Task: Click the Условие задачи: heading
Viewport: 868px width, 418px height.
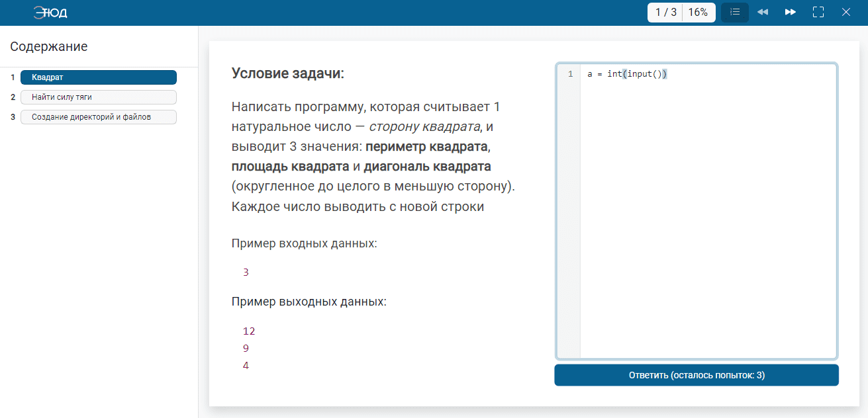Action: coord(288,73)
